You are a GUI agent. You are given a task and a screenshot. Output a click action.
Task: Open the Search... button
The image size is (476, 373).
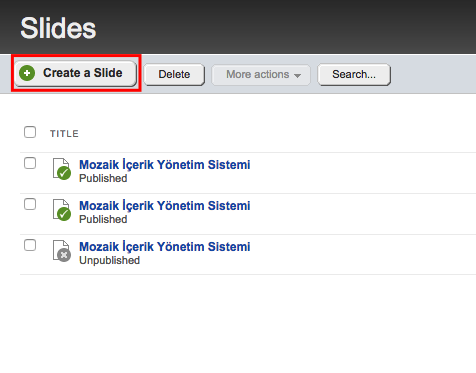(354, 74)
